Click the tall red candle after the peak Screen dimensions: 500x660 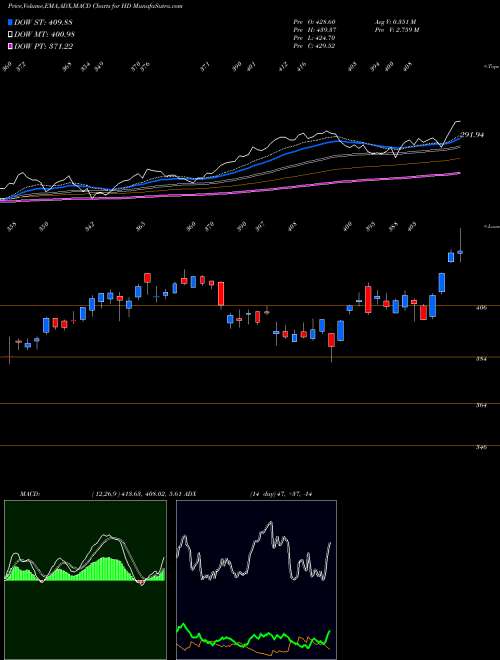click(x=221, y=294)
